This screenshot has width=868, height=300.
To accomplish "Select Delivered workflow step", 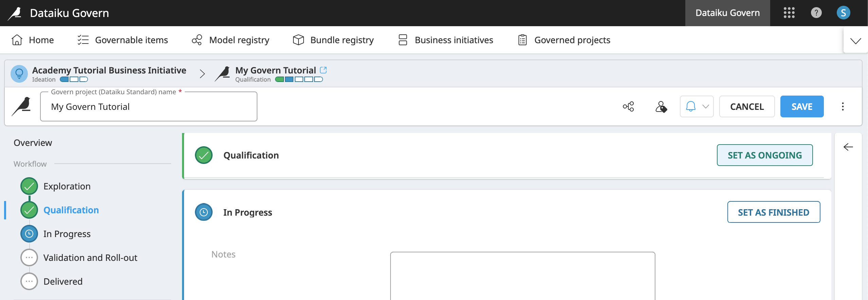I will 63,282.
